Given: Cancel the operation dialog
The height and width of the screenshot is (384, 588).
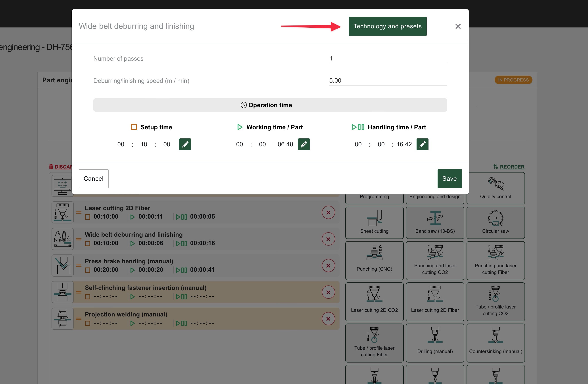Looking at the screenshot, I should click(93, 178).
